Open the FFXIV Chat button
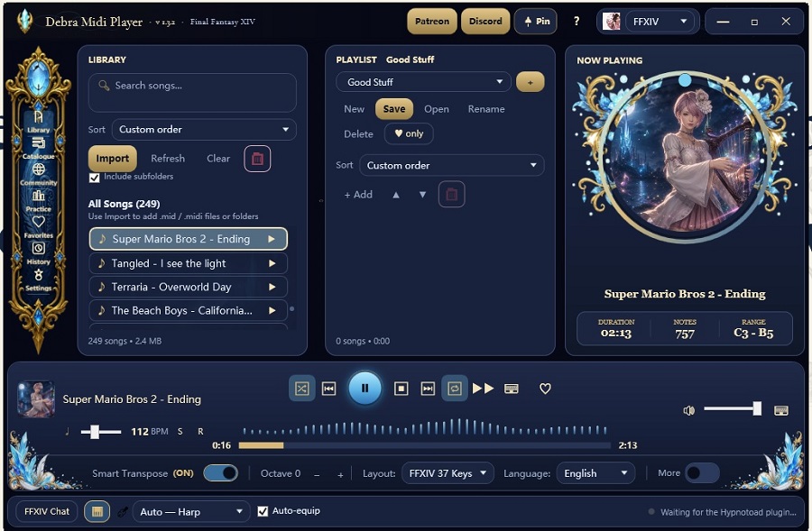Screen dimensions: 812x531 tap(47, 511)
